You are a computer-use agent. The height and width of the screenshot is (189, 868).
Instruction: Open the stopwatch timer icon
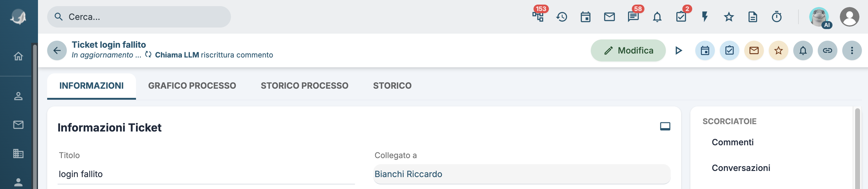coord(776,17)
